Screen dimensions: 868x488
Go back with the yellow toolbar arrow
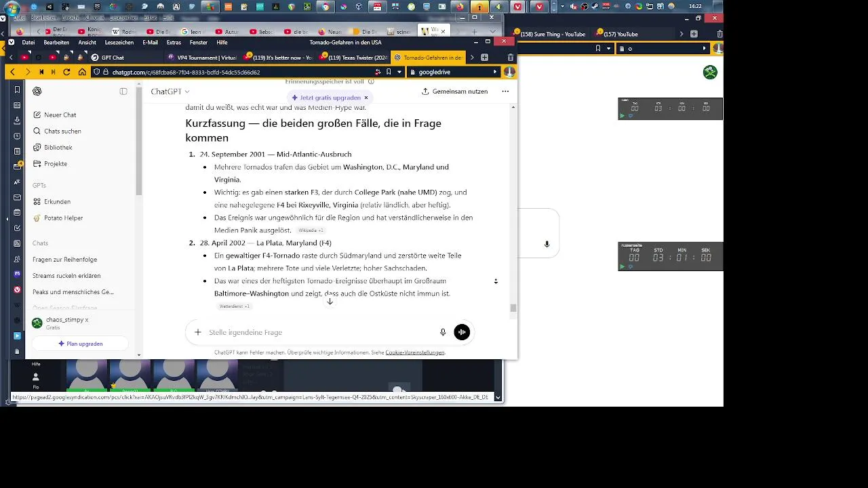[12, 72]
